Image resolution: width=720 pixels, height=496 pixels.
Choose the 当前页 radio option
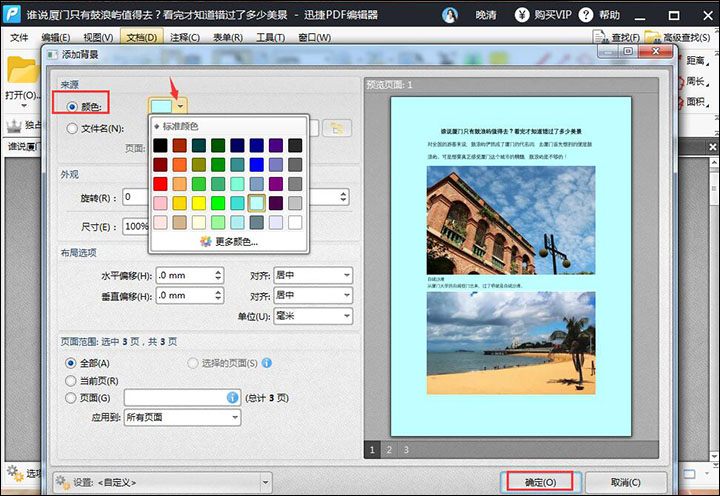click(71, 381)
